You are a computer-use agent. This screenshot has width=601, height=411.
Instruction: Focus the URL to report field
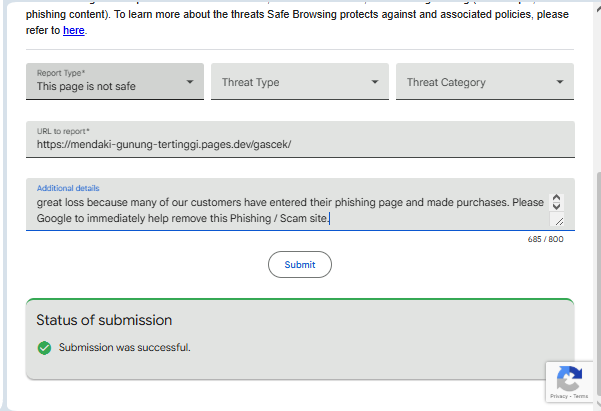click(300, 143)
